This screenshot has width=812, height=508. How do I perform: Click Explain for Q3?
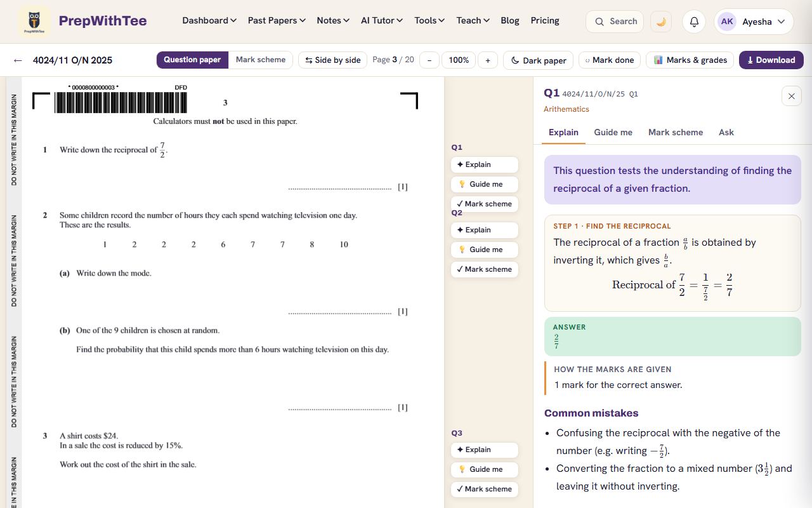click(485, 450)
